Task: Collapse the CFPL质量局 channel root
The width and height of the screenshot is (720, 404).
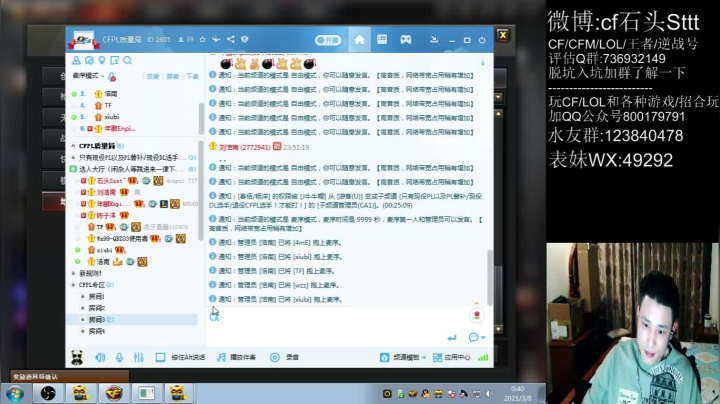Action: (x=73, y=146)
